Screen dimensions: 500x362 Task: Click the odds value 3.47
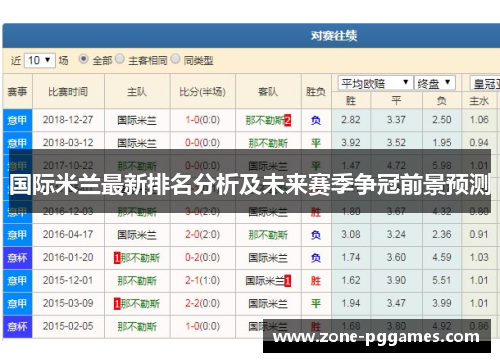(x=396, y=304)
